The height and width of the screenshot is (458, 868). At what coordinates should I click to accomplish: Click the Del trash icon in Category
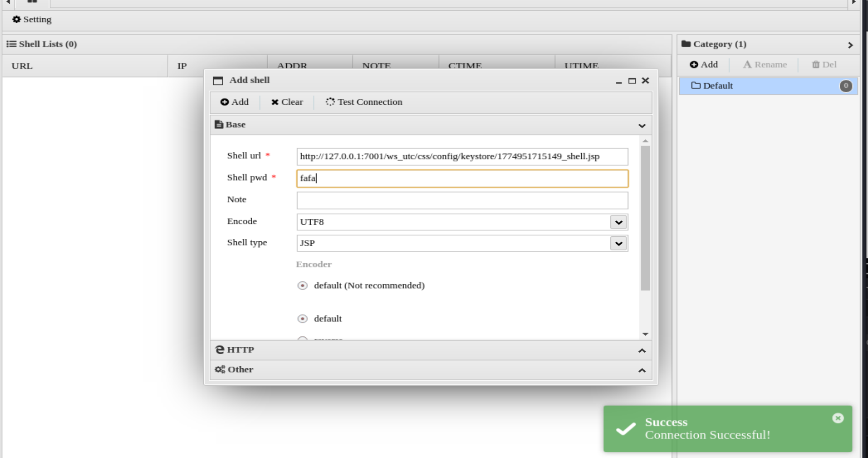(x=815, y=65)
